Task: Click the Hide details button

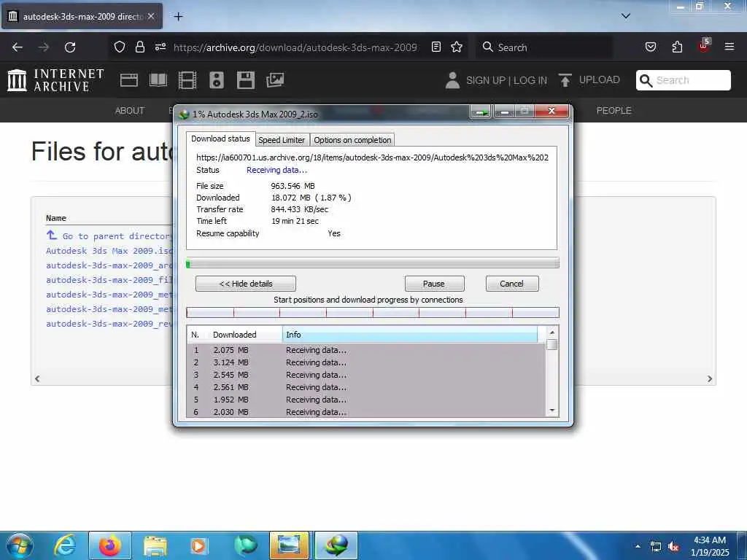Action: [245, 284]
